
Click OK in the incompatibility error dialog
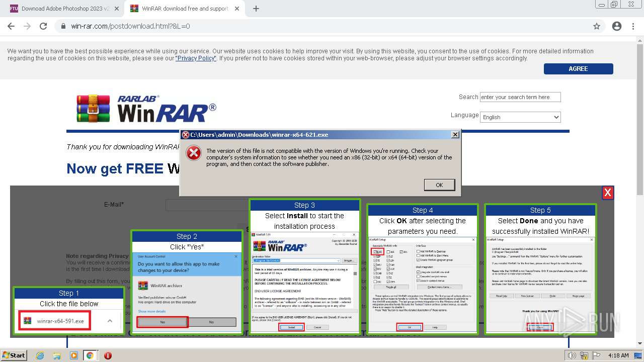[439, 185]
